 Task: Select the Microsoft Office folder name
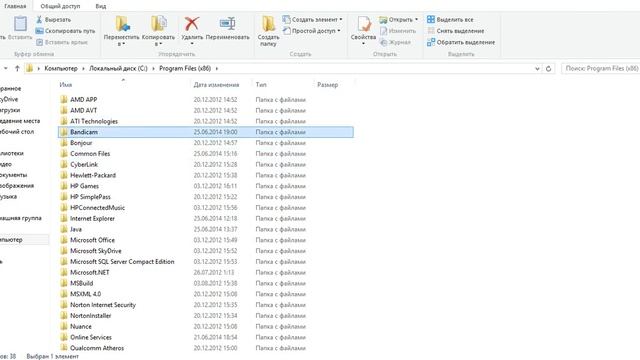pos(92,240)
